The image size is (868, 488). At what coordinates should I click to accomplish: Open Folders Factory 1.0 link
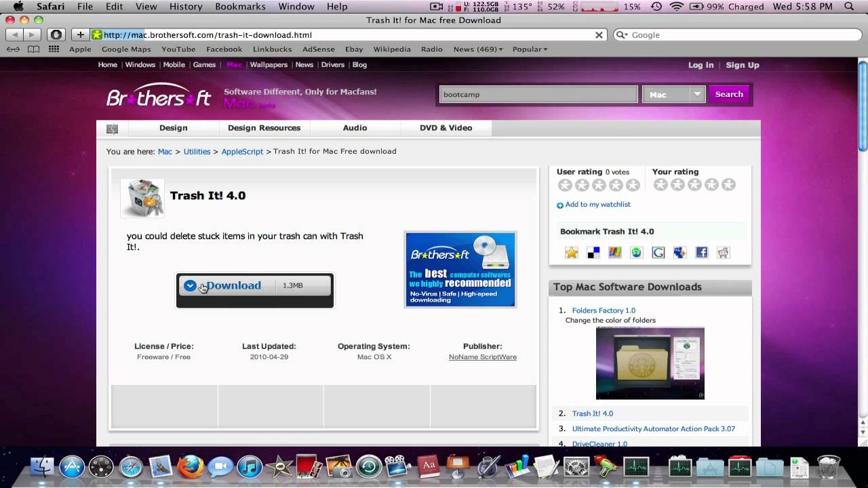tap(604, 310)
